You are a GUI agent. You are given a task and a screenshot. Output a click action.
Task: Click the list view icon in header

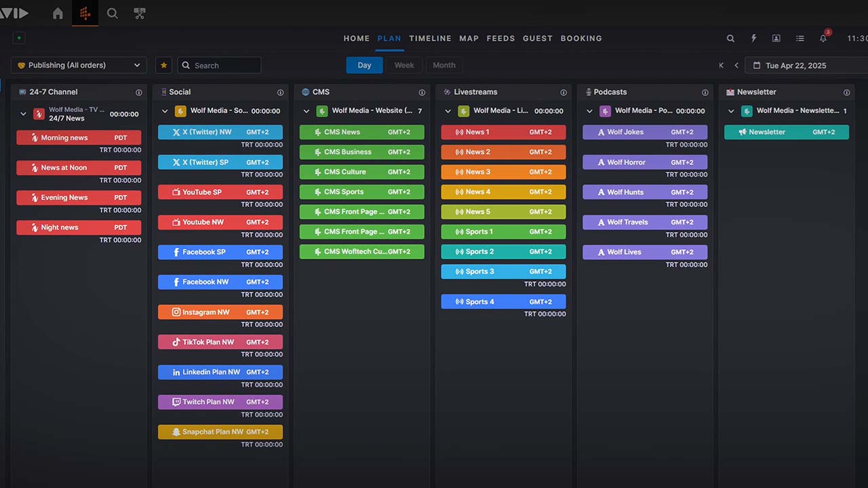click(x=800, y=39)
